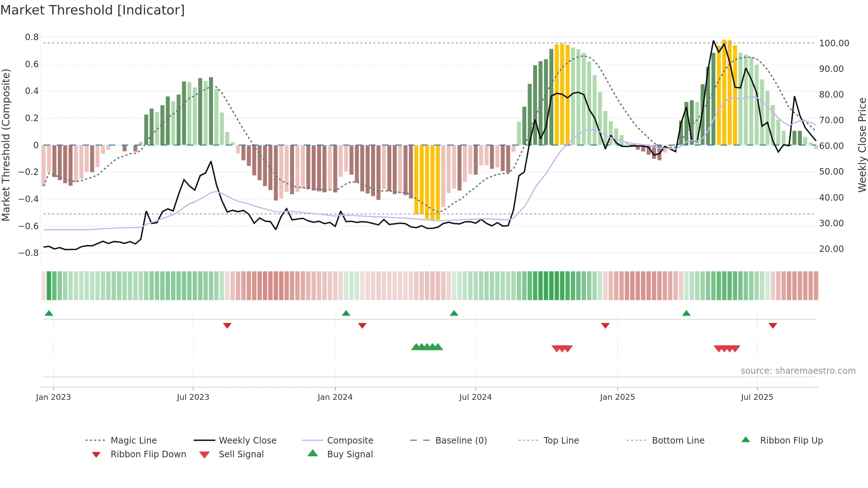Click the Ribbon Flip Up marker in spring 2025
Viewport: 868px width, 488px height.
point(686,313)
